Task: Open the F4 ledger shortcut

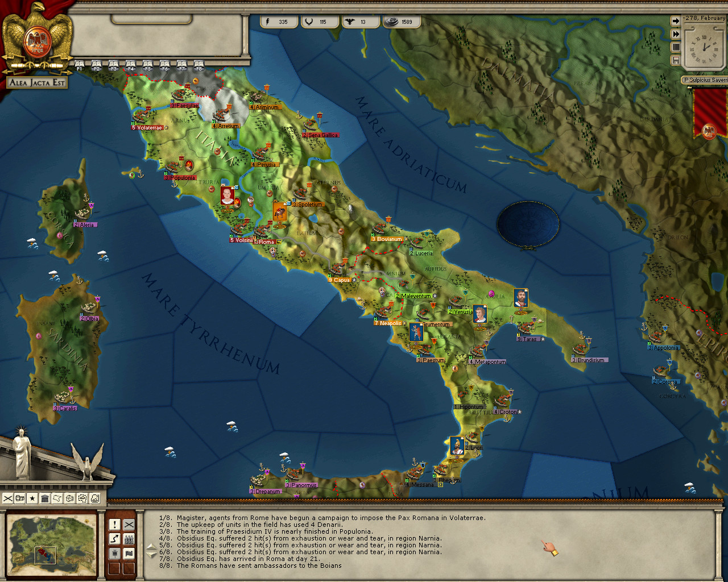Action: point(131,65)
